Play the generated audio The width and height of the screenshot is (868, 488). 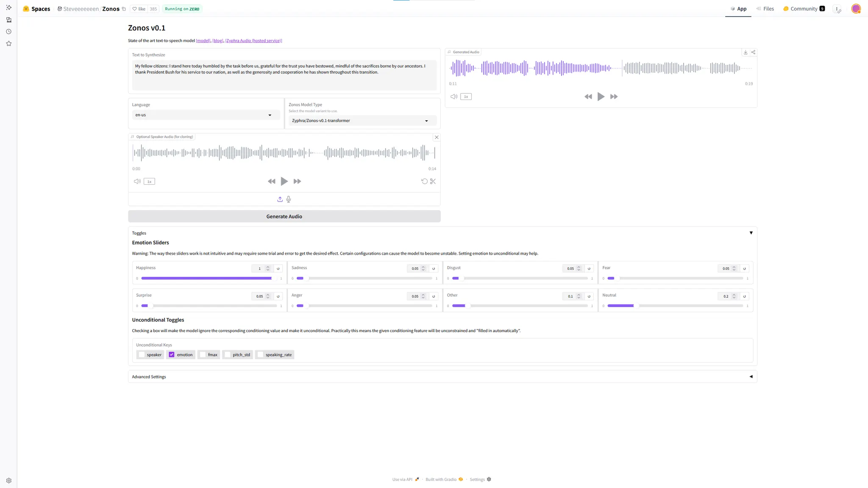601,97
